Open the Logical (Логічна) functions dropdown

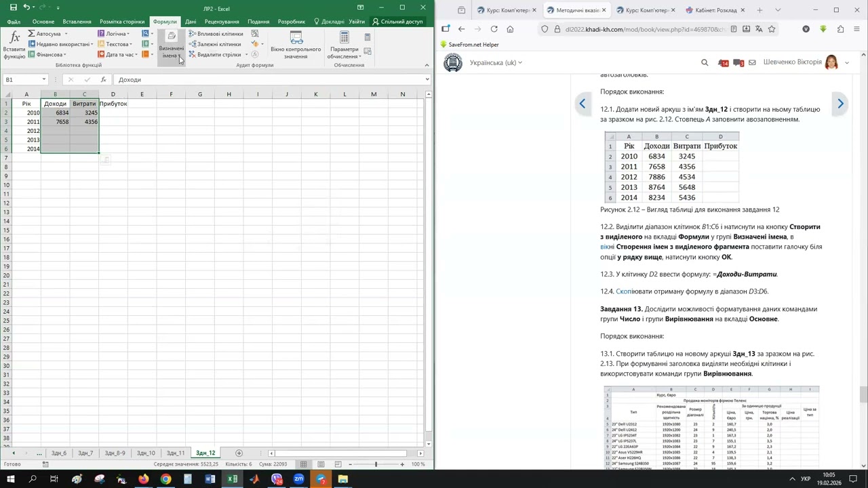click(113, 33)
